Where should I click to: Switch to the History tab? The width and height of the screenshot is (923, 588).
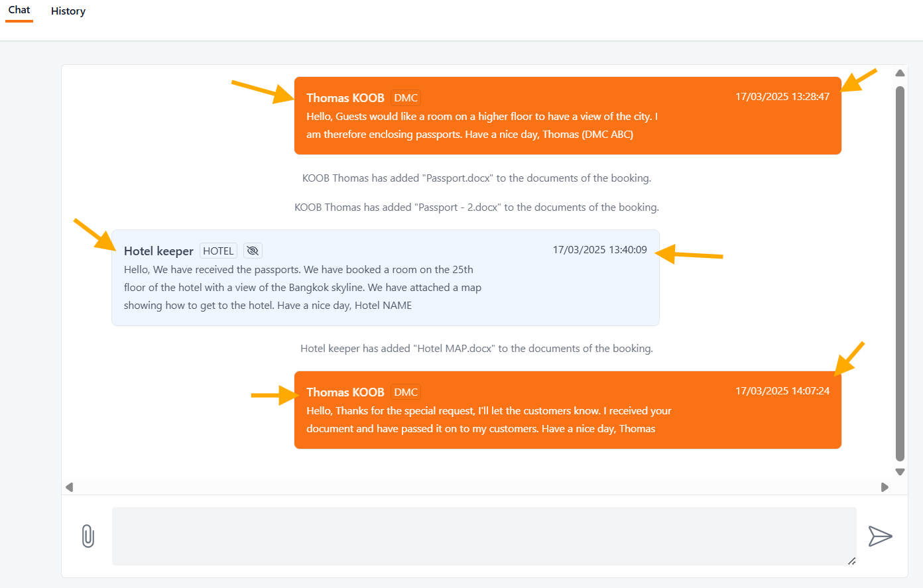coord(68,11)
